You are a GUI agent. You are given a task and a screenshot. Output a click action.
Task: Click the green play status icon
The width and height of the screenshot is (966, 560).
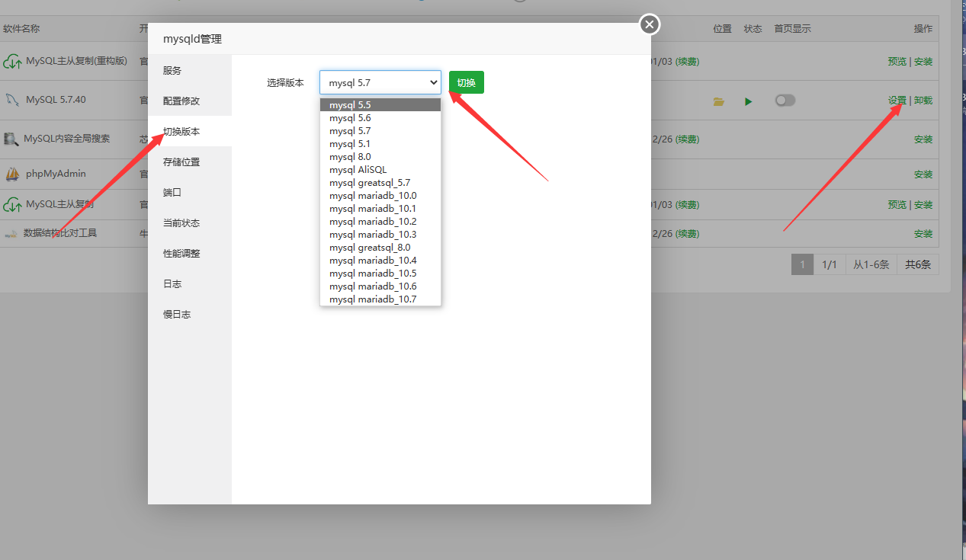click(x=749, y=101)
